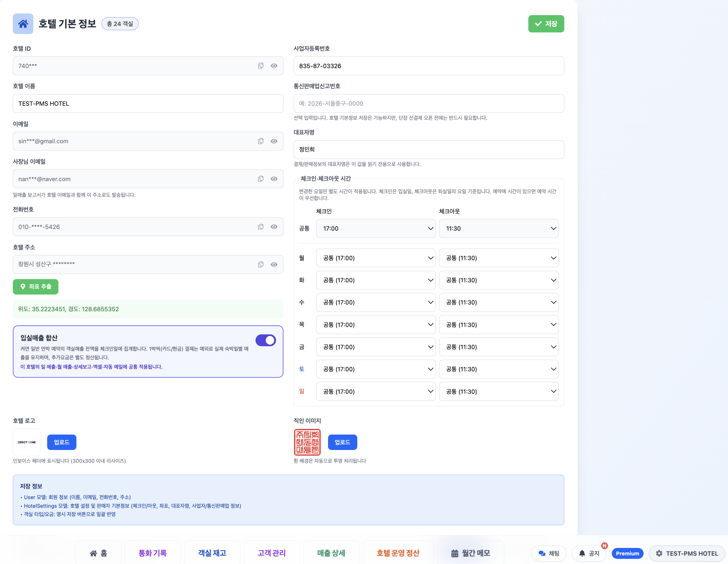
Task: Open the 공통 체크아웃 11:30 dropdown
Action: pos(499,228)
